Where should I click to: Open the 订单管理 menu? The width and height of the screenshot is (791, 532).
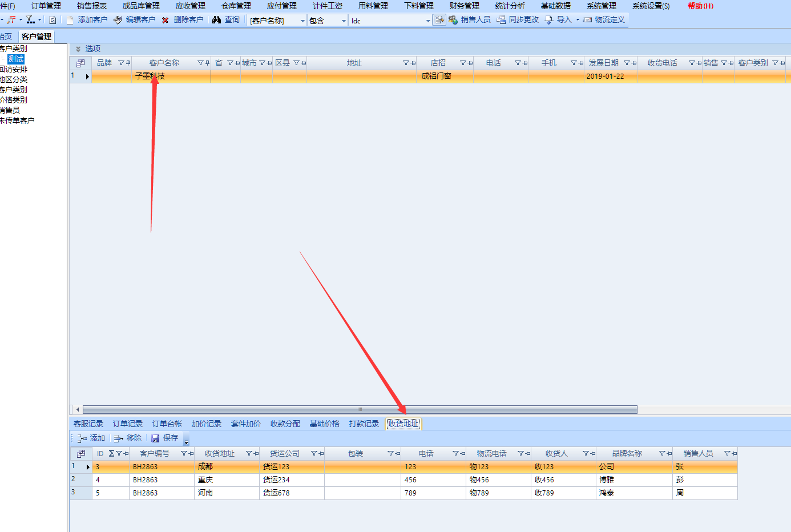(x=46, y=6)
